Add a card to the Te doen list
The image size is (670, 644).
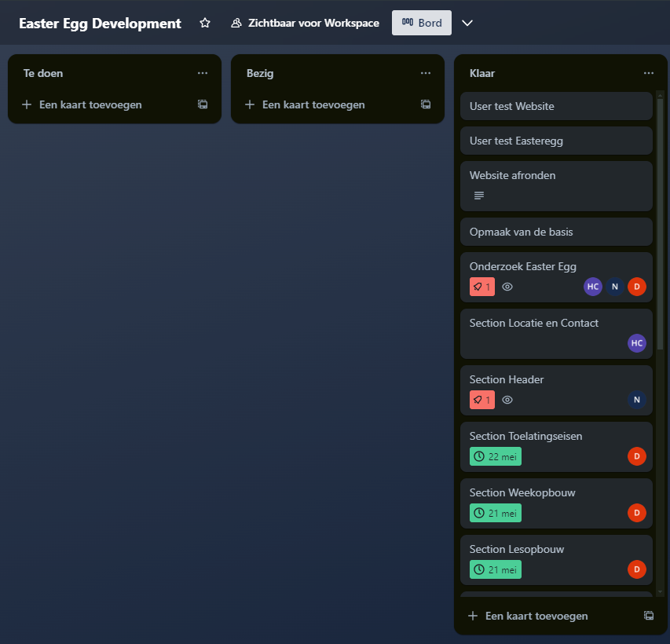coord(90,104)
